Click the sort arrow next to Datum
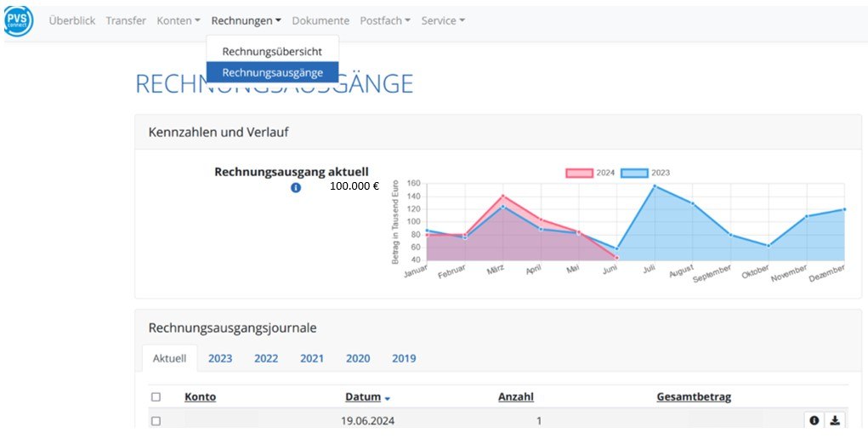 coord(388,398)
